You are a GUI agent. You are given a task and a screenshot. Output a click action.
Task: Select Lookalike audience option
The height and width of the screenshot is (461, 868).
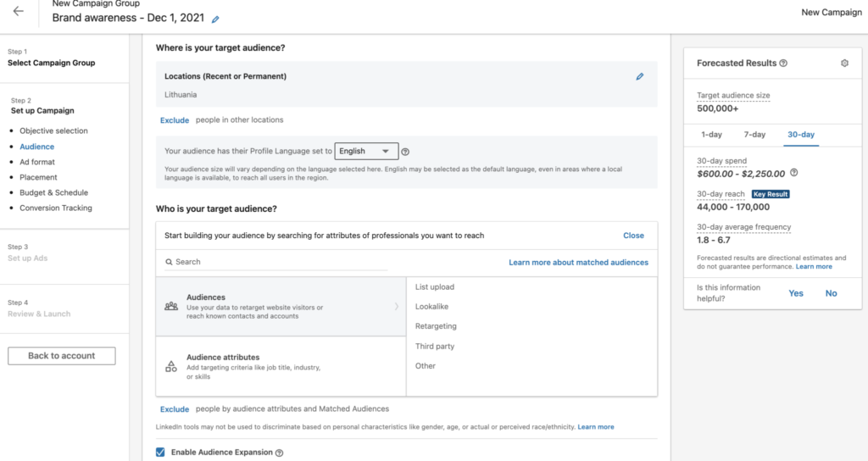[432, 307]
